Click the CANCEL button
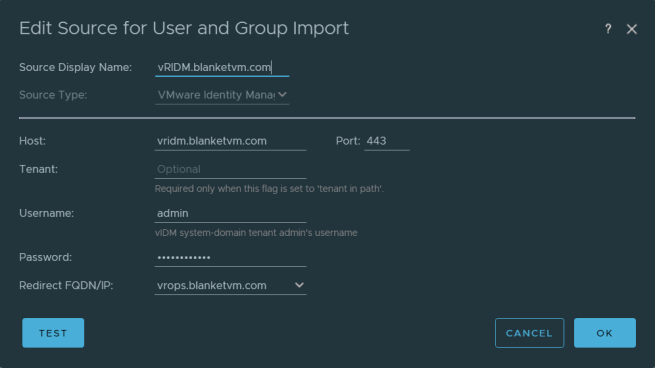This screenshot has width=655, height=368. point(529,333)
